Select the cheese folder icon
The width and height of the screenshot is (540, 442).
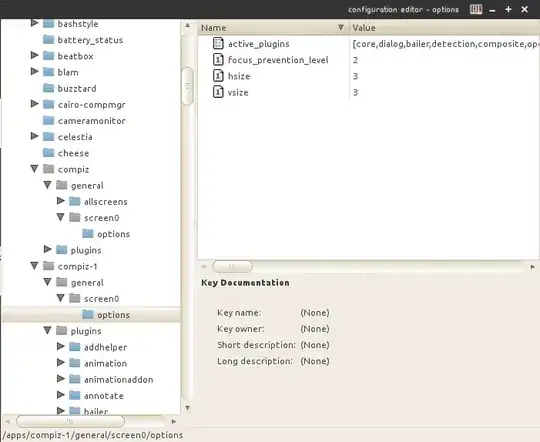click(49, 153)
